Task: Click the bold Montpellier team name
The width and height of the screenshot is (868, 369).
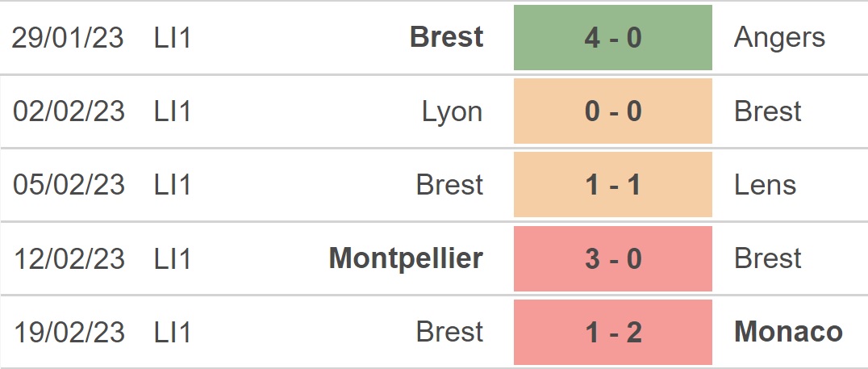Action: click(406, 258)
